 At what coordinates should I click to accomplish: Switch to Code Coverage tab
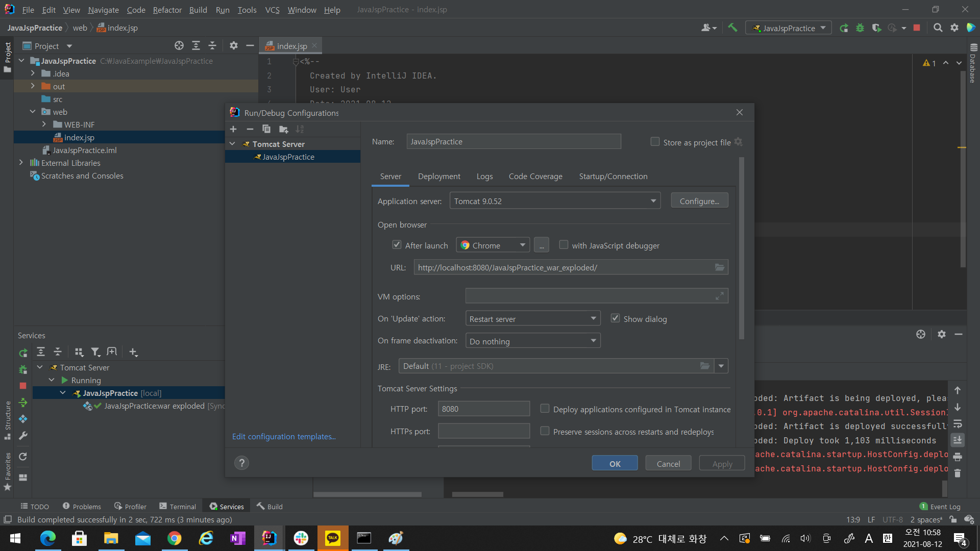pyautogui.click(x=535, y=176)
